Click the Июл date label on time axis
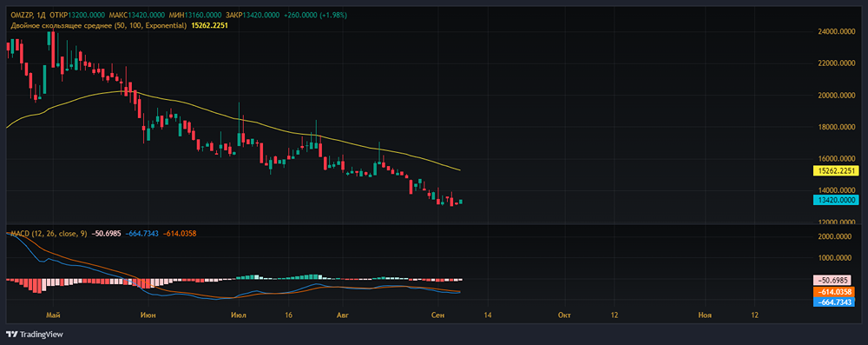Screen dimensions: 868x345 240,315
